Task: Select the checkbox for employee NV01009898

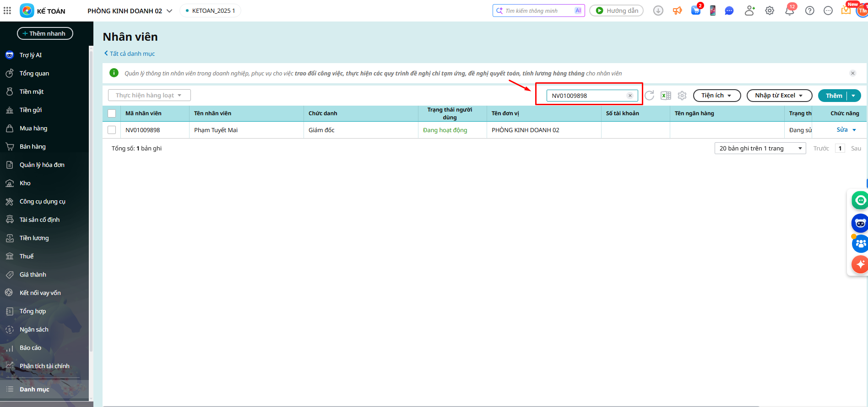Action: coord(112,130)
